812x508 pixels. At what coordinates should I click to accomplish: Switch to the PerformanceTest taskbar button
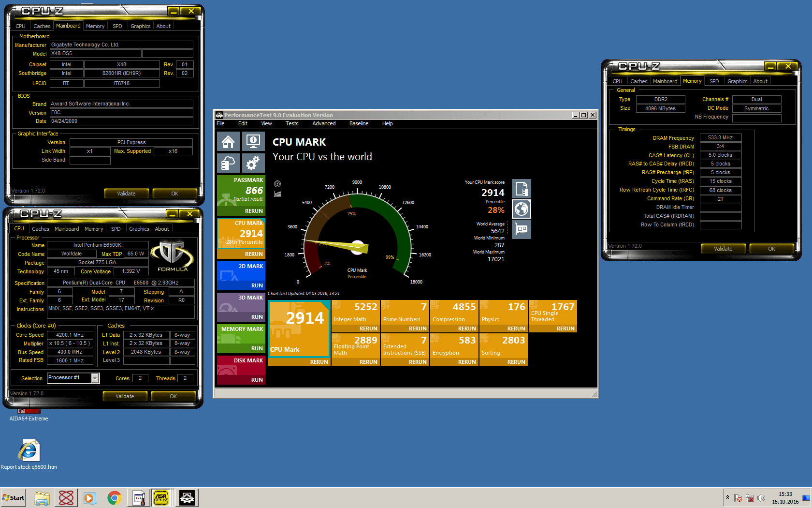coord(187,498)
